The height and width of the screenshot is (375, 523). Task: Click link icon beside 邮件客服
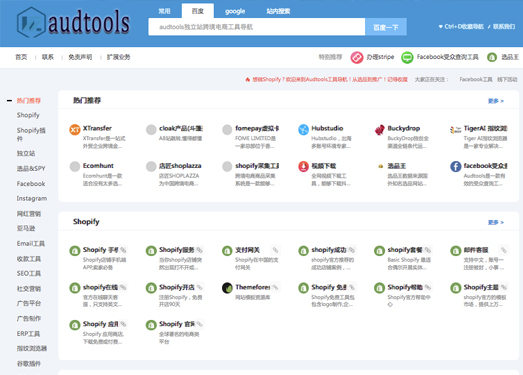504,250
